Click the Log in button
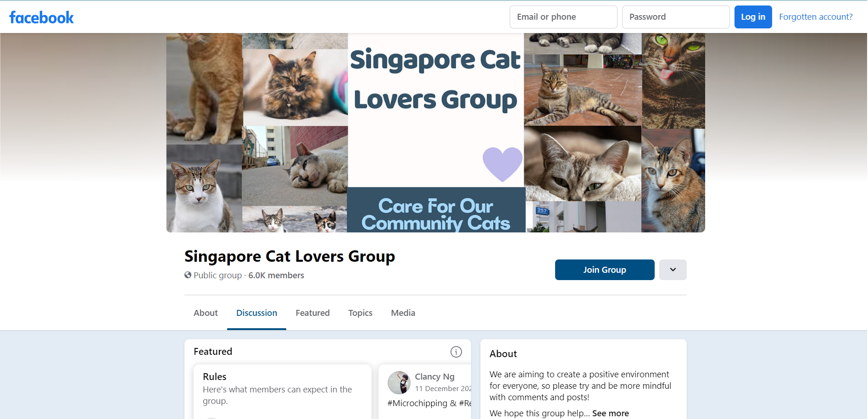Viewport: 868px width, 419px height. 753,17
